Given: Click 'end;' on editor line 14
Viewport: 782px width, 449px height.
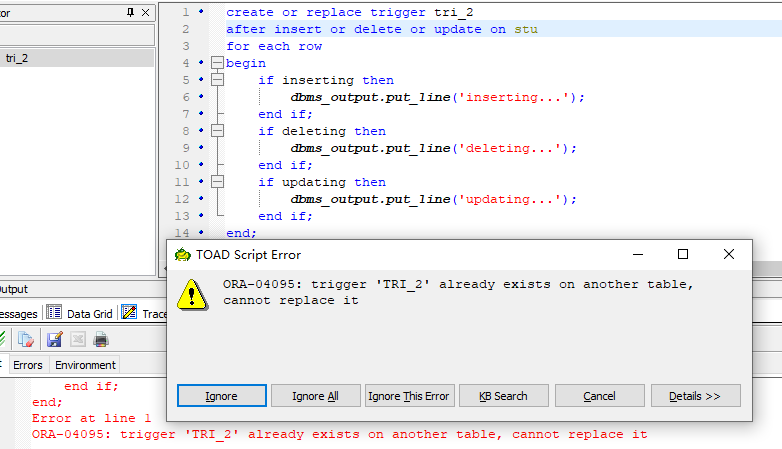Looking at the screenshot, I should pos(241,233).
